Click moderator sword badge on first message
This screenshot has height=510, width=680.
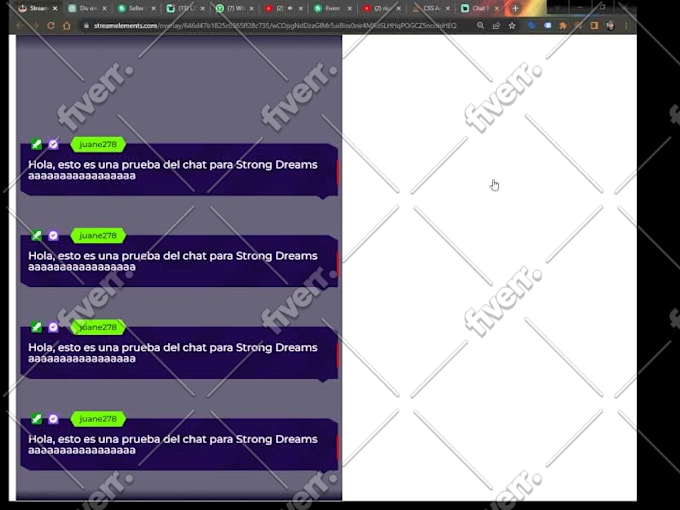[36, 144]
